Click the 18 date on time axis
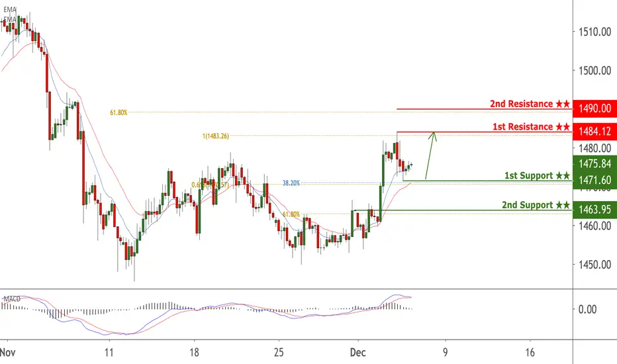Viewport: 617px width, 364px height. [x=194, y=352]
